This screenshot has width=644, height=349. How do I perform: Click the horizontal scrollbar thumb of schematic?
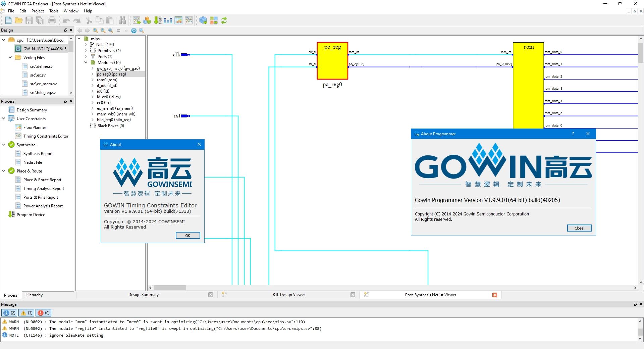click(x=170, y=288)
